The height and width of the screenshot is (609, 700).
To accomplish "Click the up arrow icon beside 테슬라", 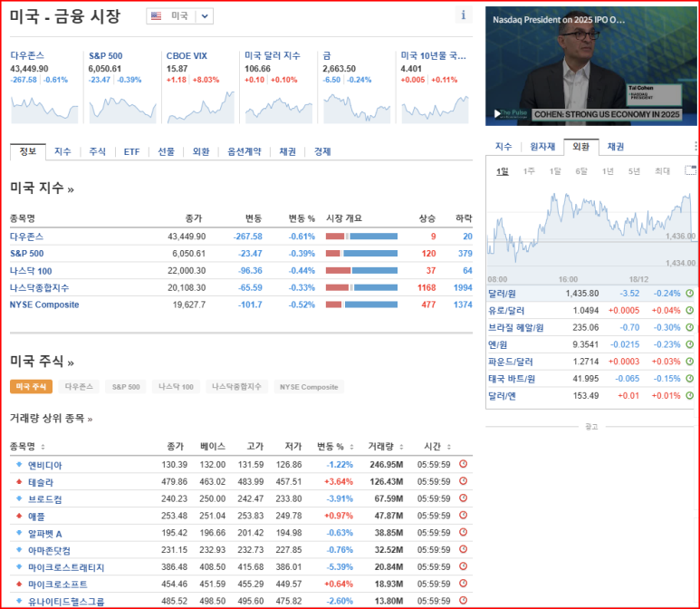I will coord(19,481).
